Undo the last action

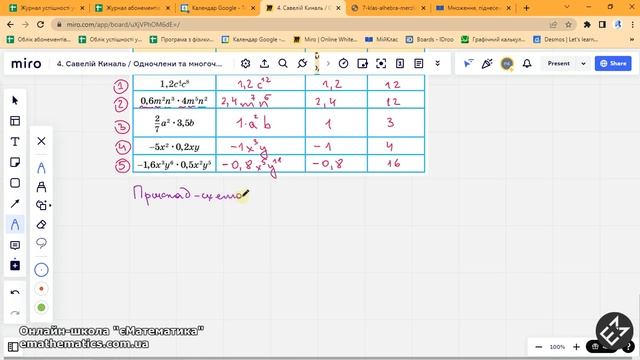15,292
